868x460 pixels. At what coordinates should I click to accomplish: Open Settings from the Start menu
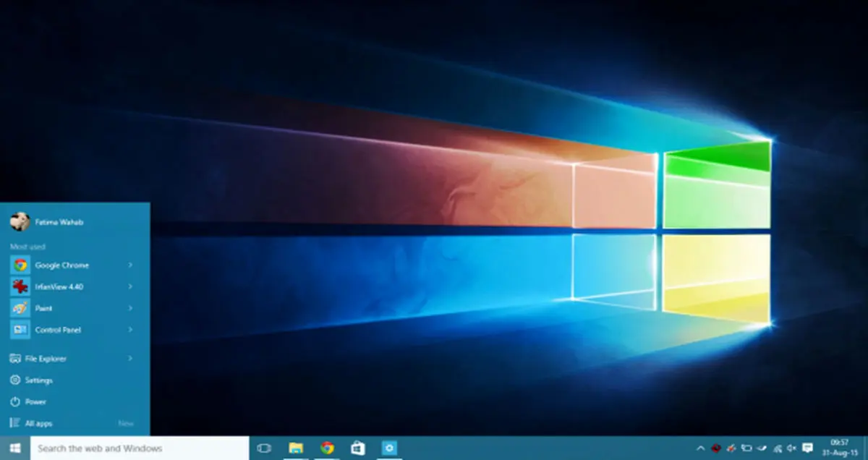pos(38,380)
